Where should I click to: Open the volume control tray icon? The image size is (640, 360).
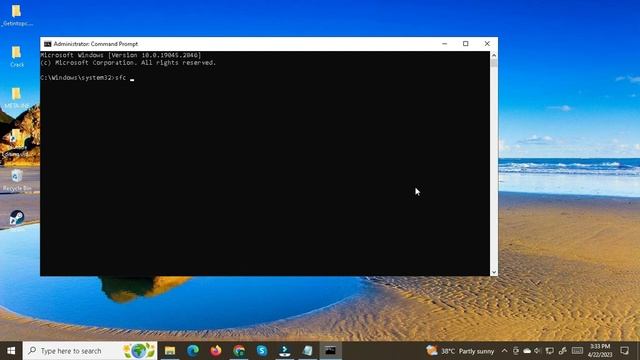tap(537, 351)
